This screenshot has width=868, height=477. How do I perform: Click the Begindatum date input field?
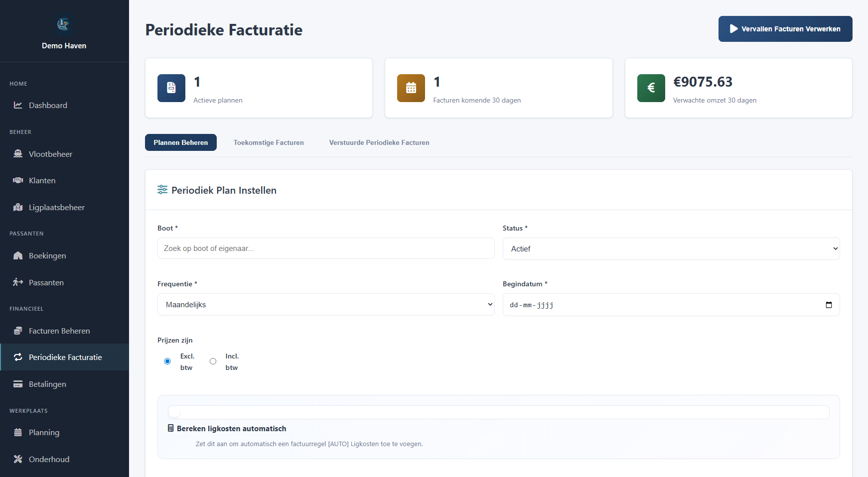tap(671, 305)
